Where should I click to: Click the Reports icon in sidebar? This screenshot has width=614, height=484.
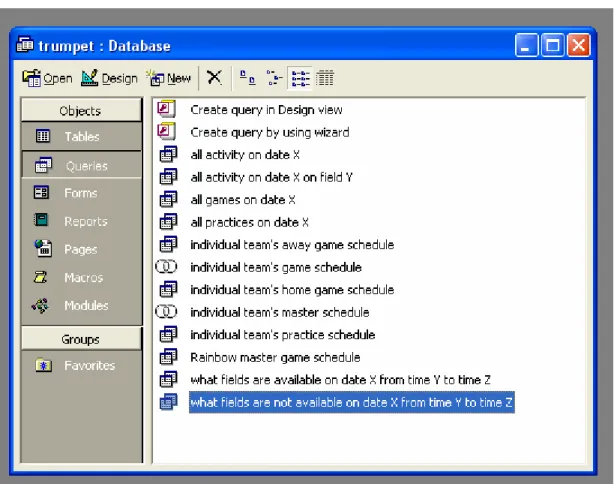pyautogui.click(x=41, y=220)
